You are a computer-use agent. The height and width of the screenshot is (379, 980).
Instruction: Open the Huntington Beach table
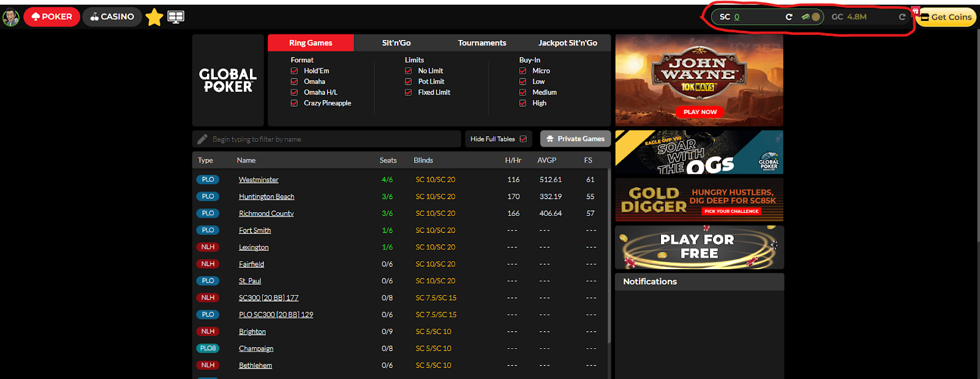click(266, 197)
